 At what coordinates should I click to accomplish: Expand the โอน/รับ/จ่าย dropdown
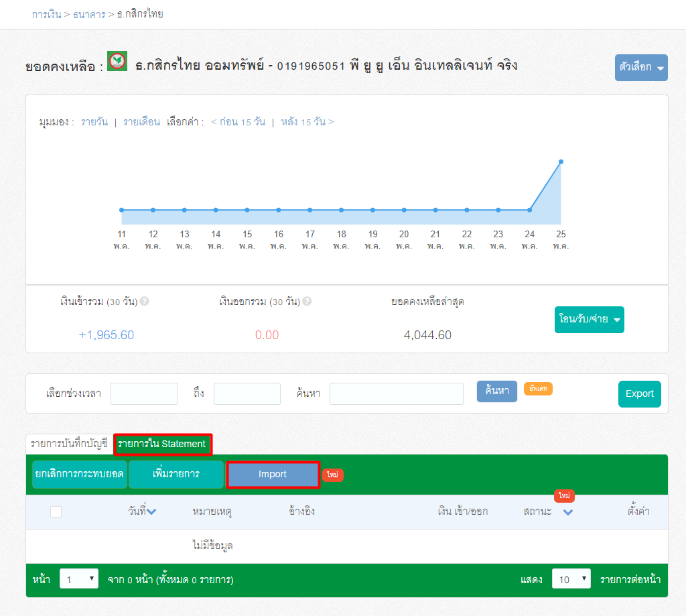(x=590, y=320)
